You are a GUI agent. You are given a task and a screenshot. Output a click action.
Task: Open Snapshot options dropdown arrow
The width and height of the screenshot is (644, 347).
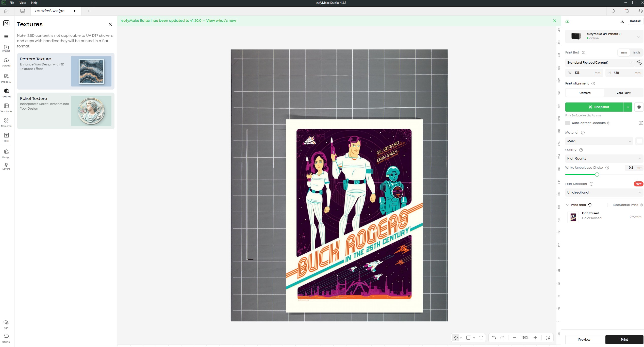pos(628,107)
